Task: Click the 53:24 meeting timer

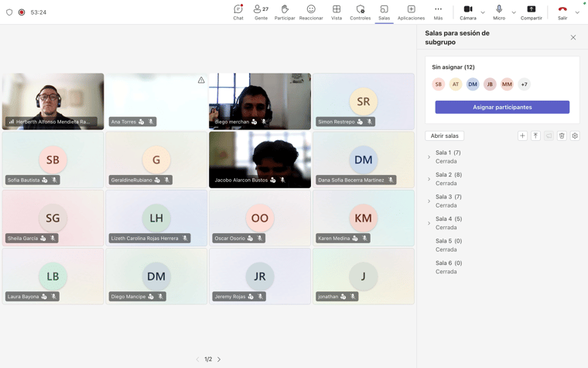Action: (38, 12)
